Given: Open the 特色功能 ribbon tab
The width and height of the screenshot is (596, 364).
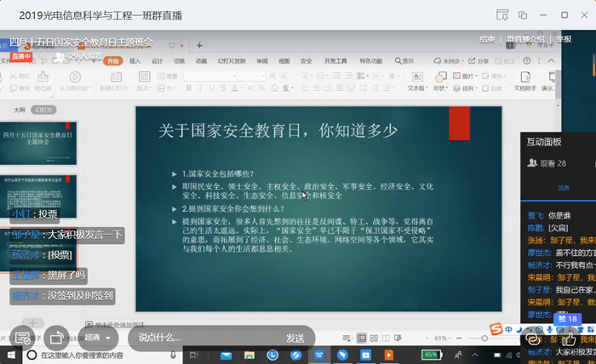Looking at the screenshot, I should [370, 60].
